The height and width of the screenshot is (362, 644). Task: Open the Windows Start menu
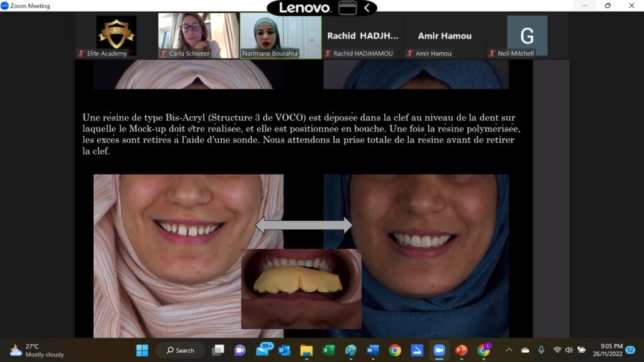pyautogui.click(x=142, y=350)
